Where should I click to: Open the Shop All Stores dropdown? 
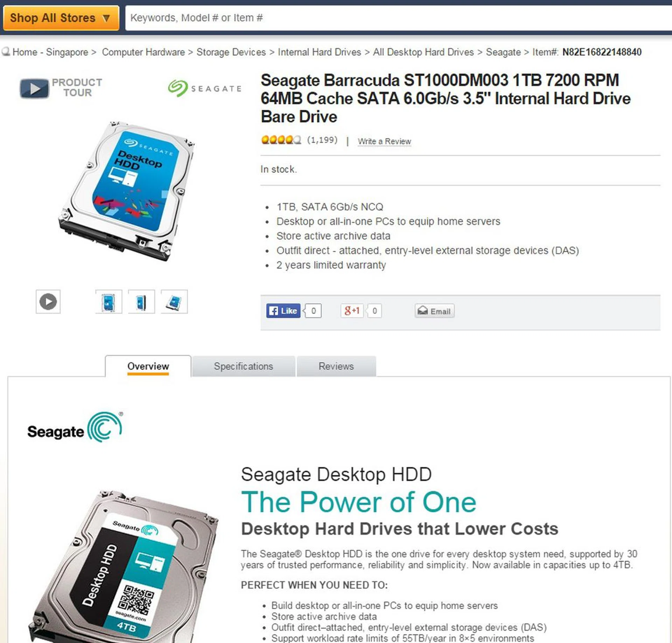tap(61, 18)
